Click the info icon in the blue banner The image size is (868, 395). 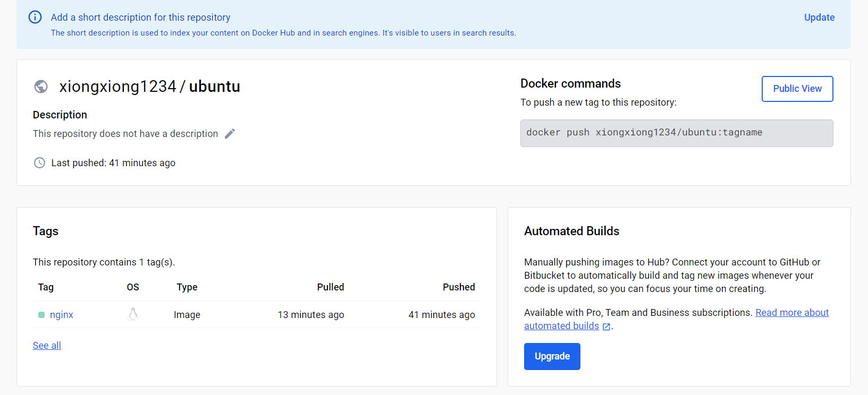coord(35,17)
